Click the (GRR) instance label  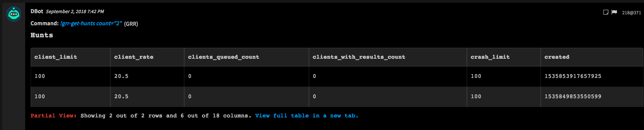131,24
